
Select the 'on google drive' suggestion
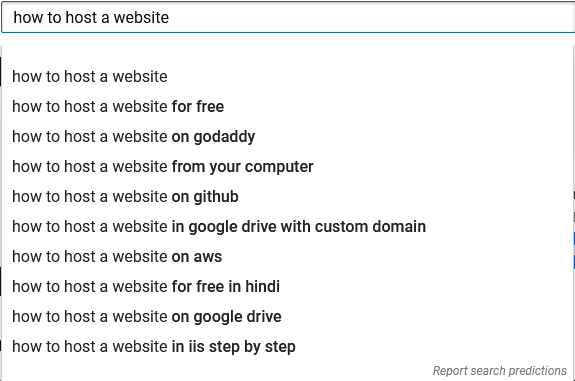(x=288, y=317)
